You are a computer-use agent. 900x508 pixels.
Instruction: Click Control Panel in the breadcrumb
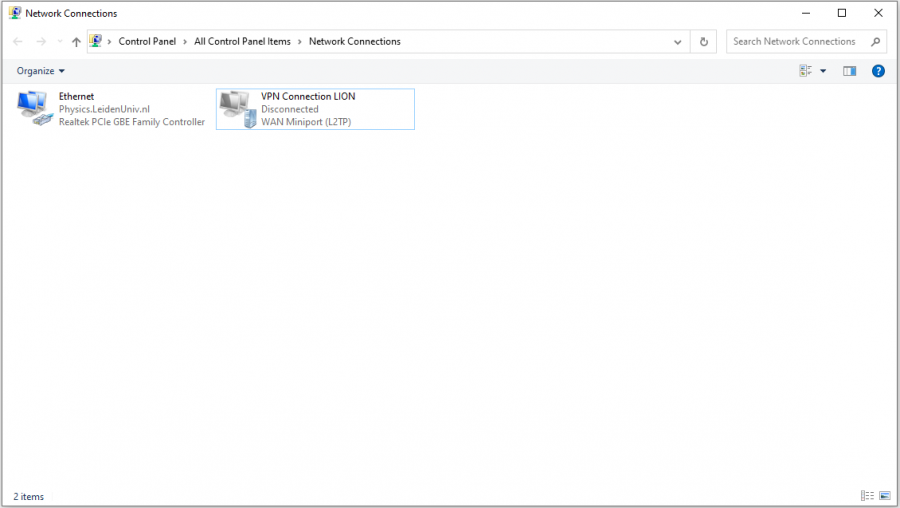tap(147, 42)
